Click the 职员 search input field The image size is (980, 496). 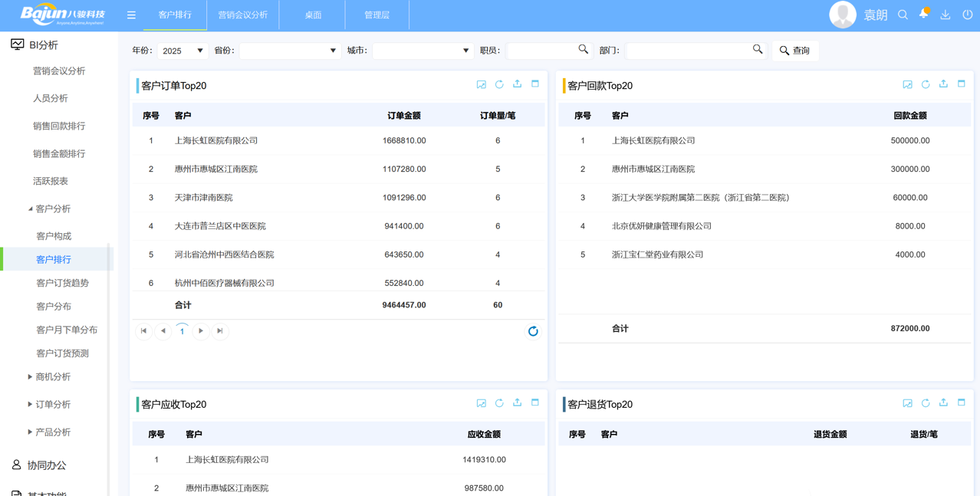point(541,51)
